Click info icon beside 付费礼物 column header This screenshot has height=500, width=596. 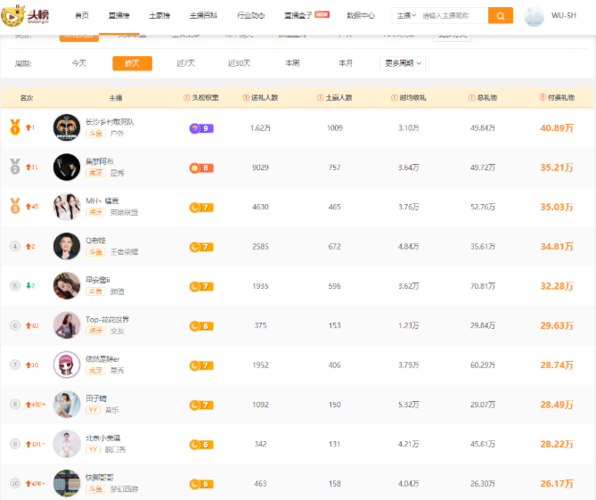tap(542, 97)
